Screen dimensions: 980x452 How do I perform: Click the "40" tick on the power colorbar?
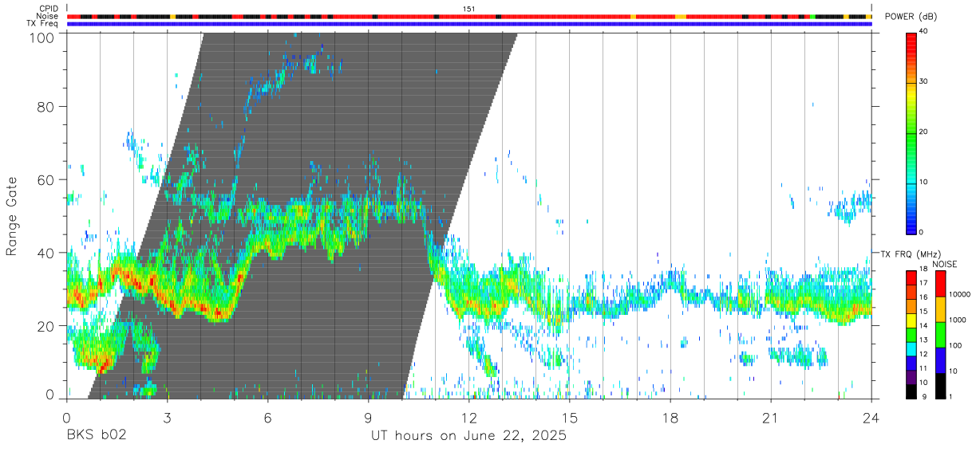click(x=922, y=31)
